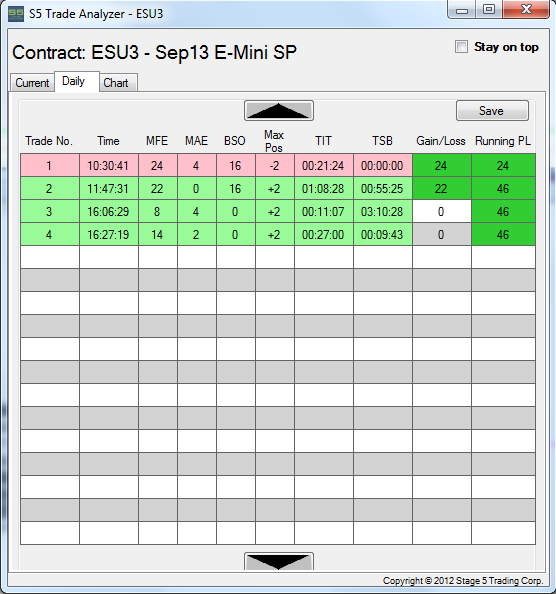Click trade number 1 cell
The width and height of the screenshot is (556, 594).
[50, 165]
